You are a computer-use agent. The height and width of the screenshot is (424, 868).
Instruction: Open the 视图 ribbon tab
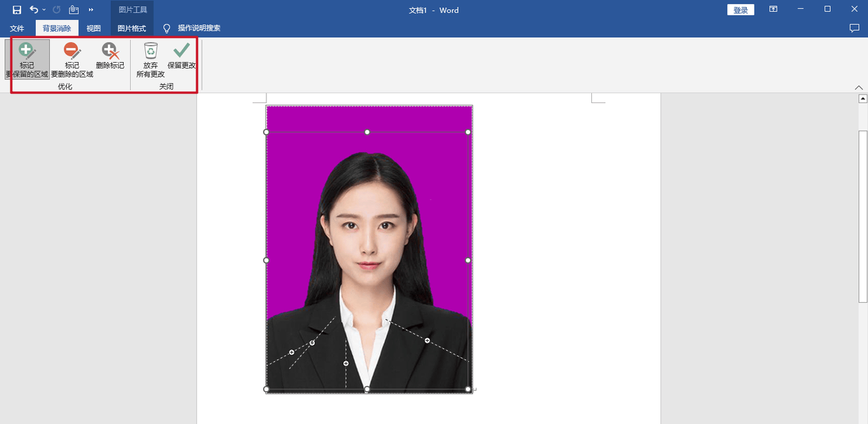tap(93, 28)
